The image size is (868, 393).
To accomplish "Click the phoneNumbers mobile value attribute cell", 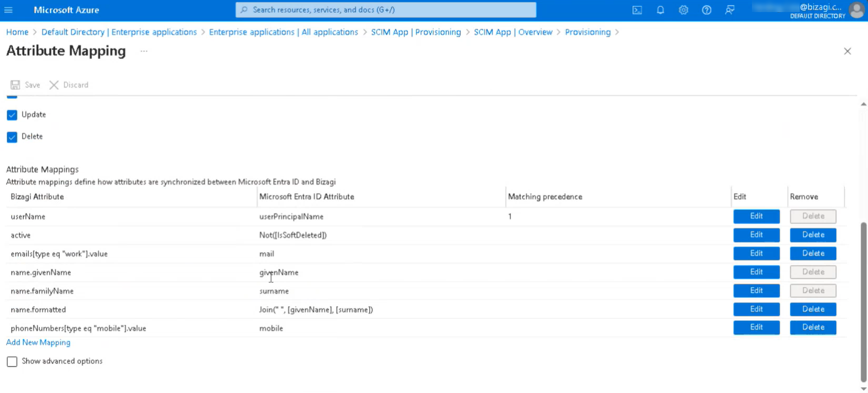I will coord(78,328).
